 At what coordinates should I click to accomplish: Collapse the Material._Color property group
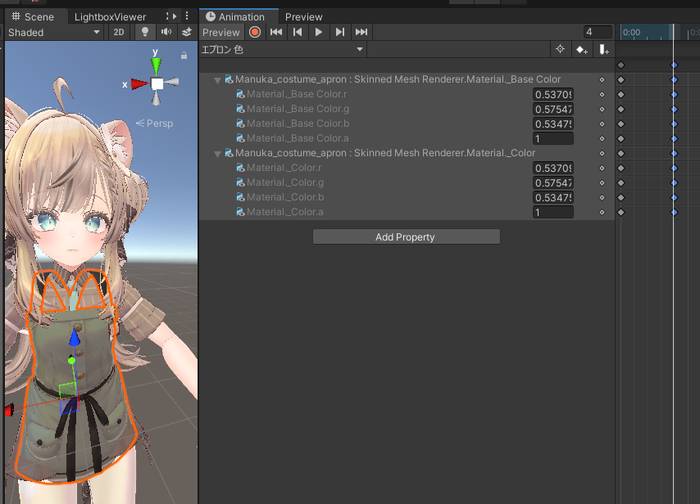point(217,154)
